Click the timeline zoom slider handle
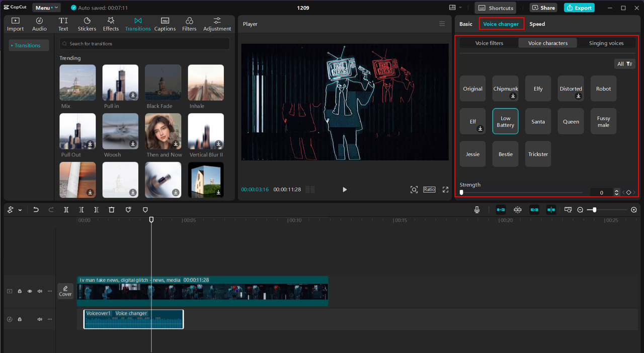Screen dimensions: 644x353 point(595,209)
